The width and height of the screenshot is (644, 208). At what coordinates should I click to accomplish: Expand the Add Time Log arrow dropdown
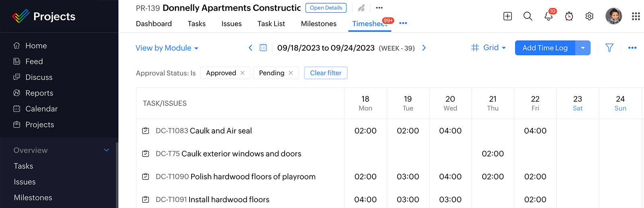[x=582, y=48]
